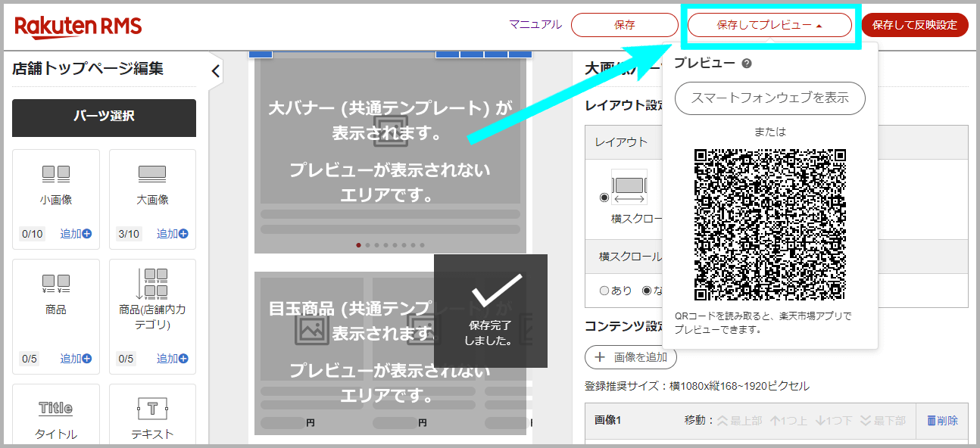Image resolution: width=980 pixels, height=448 pixels.
Task: Click the 3/10 count under 大画像
Action: tap(129, 234)
